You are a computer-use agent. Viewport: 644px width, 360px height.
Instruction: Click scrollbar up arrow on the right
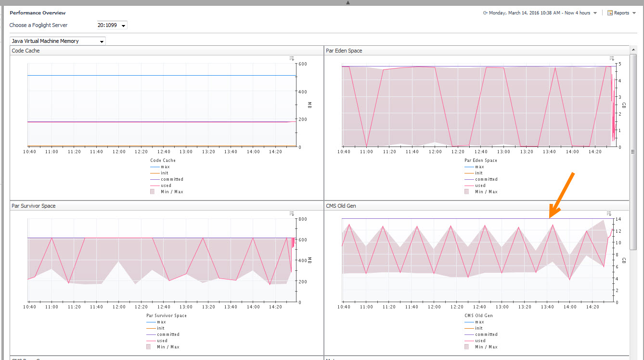(634, 49)
